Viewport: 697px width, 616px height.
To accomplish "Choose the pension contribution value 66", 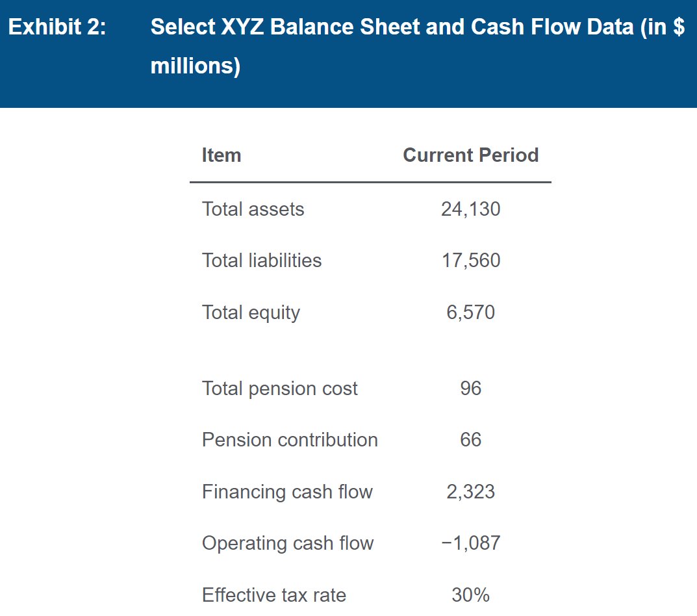I will (x=470, y=440).
